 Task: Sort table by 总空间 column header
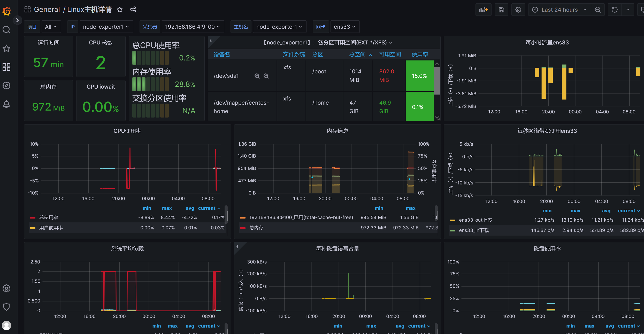point(357,55)
